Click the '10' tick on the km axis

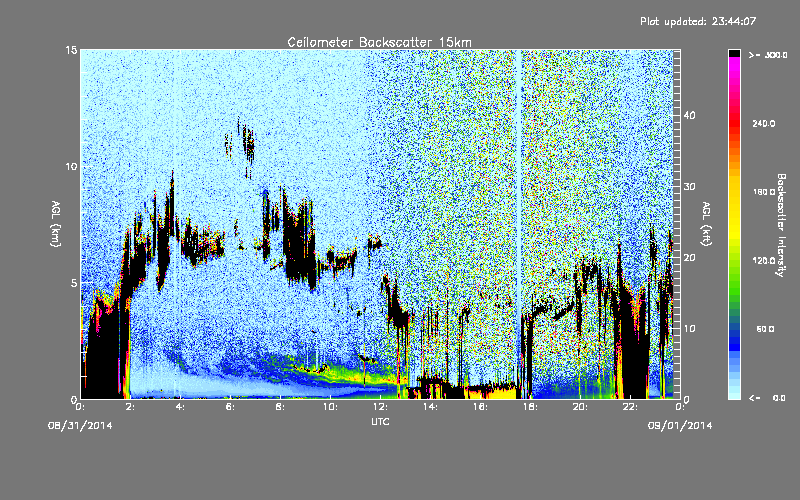(x=71, y=166)
